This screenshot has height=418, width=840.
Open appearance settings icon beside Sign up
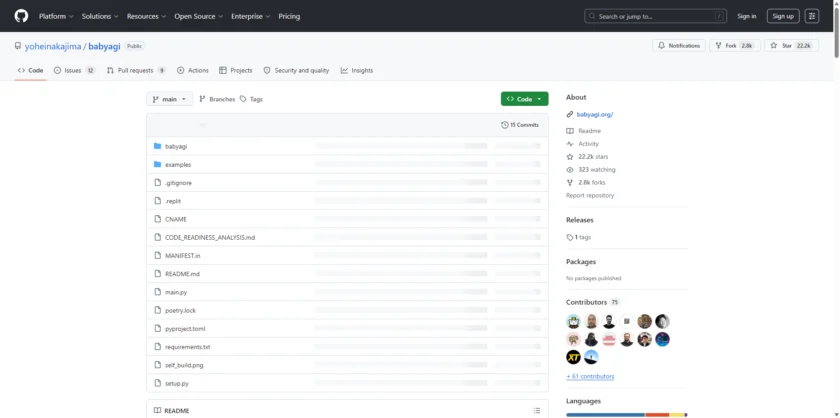[811, 16]
